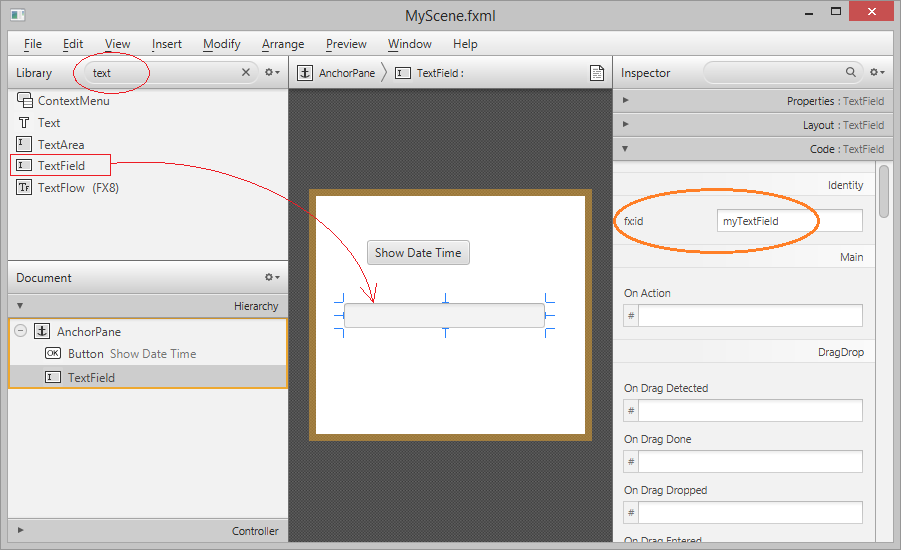Select Button Show Date Time in Hierarchy

tap(148, 353)
